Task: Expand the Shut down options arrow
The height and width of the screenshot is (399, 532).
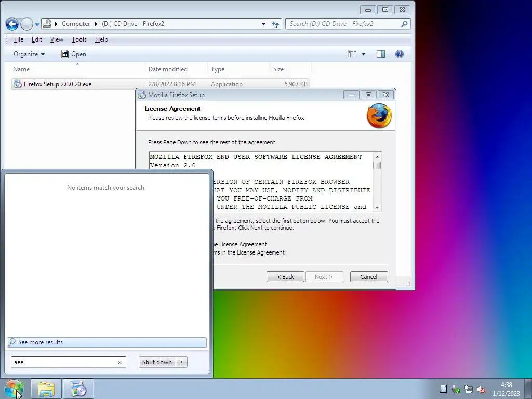Action: point(182,362)
